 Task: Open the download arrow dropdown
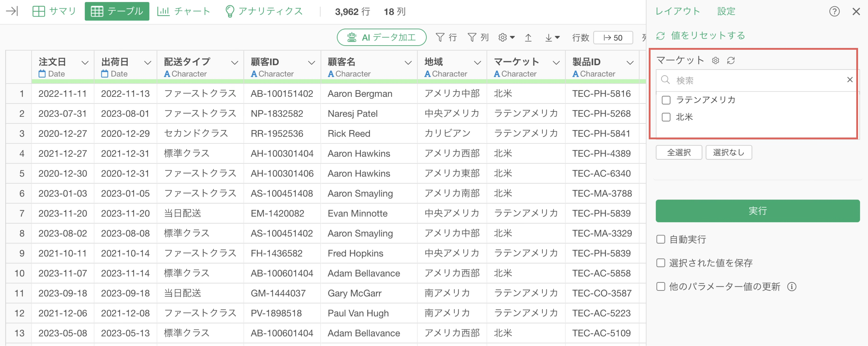552,38
